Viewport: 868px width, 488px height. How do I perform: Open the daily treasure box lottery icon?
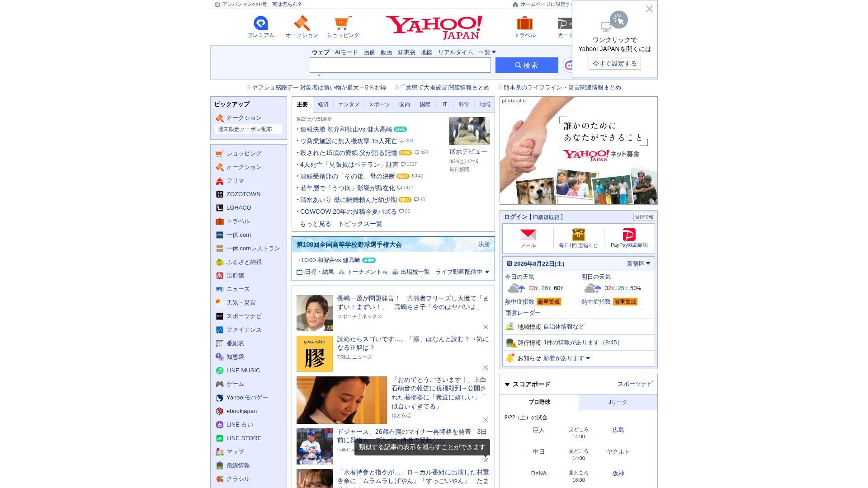(x=579, y=239)
